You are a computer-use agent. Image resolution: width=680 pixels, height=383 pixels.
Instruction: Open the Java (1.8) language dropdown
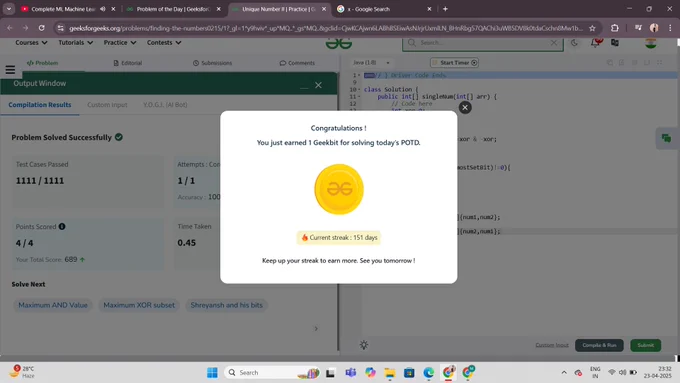coord(371,62)
